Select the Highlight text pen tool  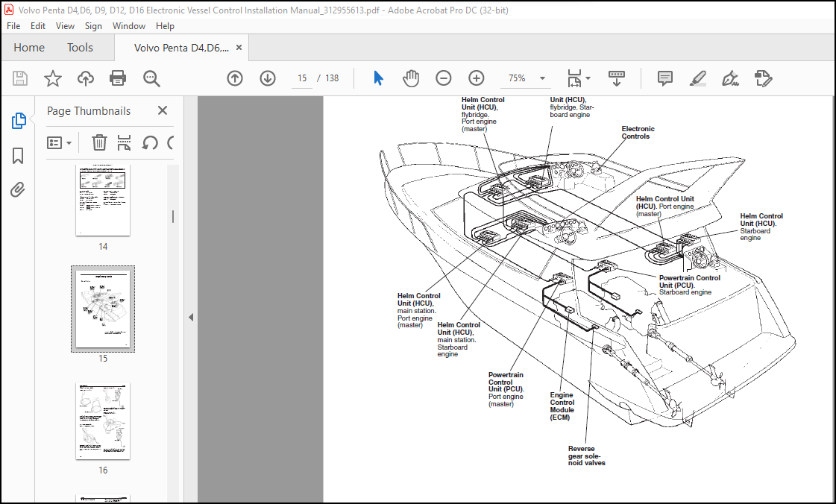698,78
